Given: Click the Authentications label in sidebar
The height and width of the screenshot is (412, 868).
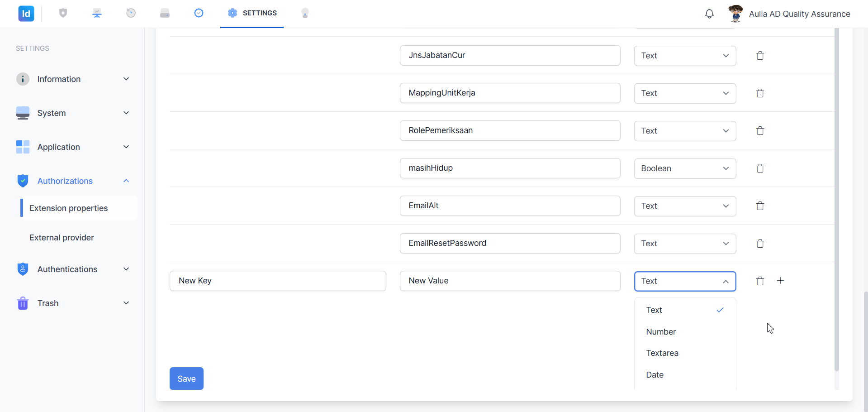Looking at the screenshot, I should click(67, 269).
